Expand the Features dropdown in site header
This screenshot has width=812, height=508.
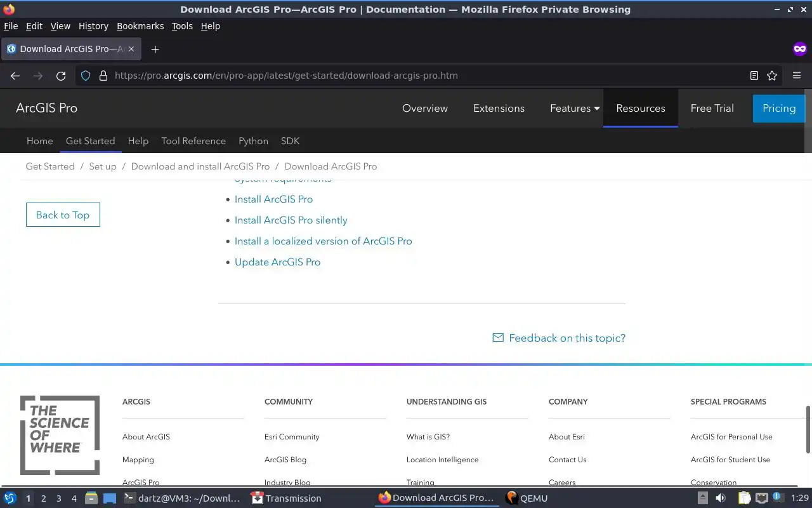(575, 109)
